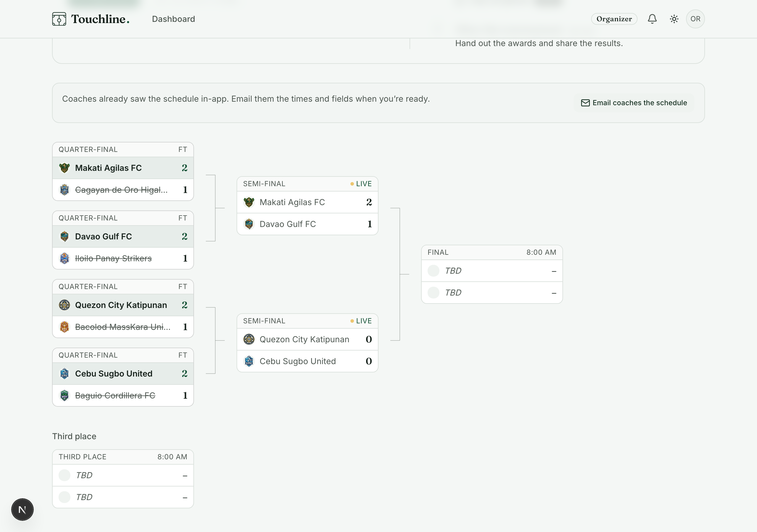Click Third place 8:00 AM kickoff time
The height and width of the screenshot is (532, 757).
(172, 457)
